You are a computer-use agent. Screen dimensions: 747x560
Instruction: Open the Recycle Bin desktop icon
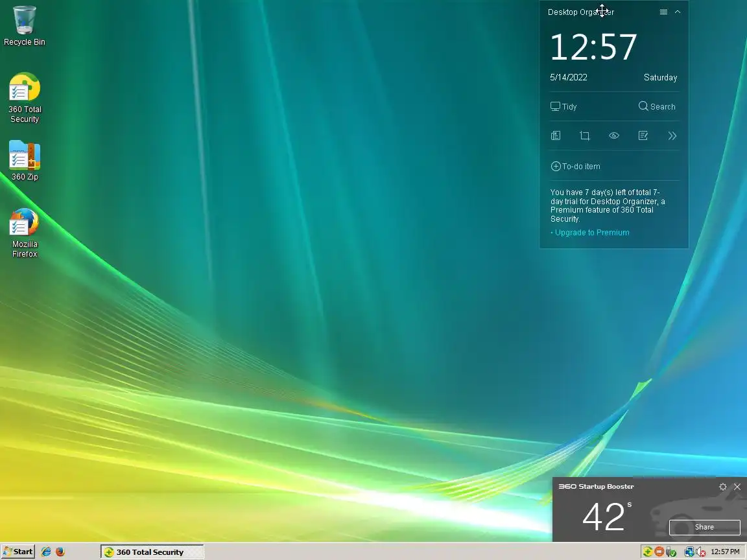tap(24, 26)
